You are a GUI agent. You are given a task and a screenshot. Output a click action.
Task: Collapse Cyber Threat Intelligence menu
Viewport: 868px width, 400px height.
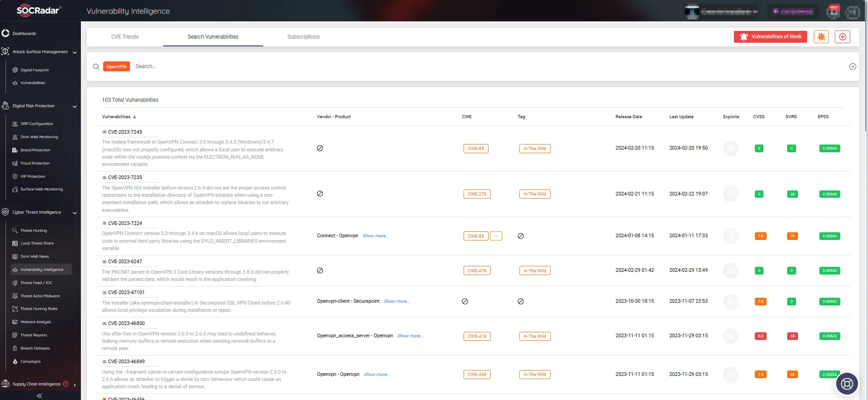[x=75, y=213]
